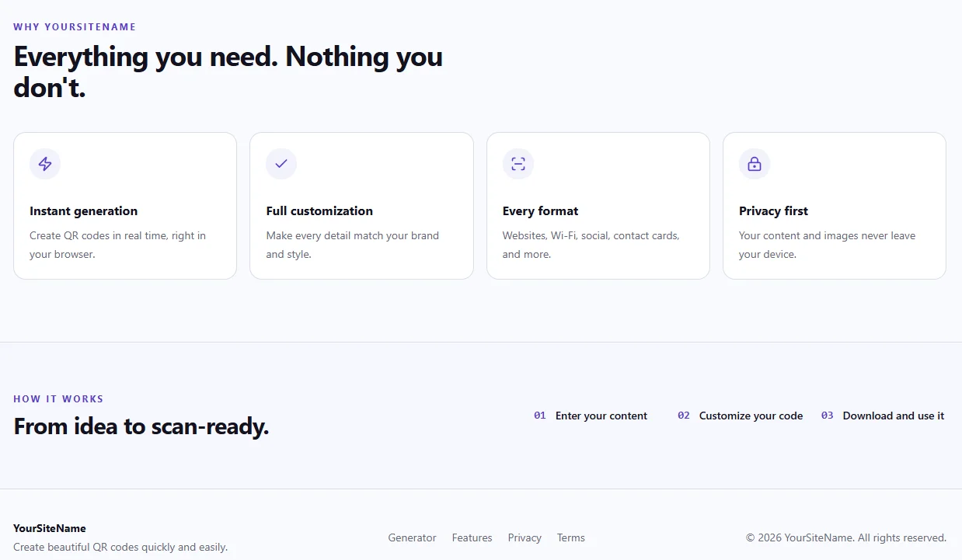
Task: Click the '© 2026 YourSiteName' copyright notice
Action: tap(846, 537)
